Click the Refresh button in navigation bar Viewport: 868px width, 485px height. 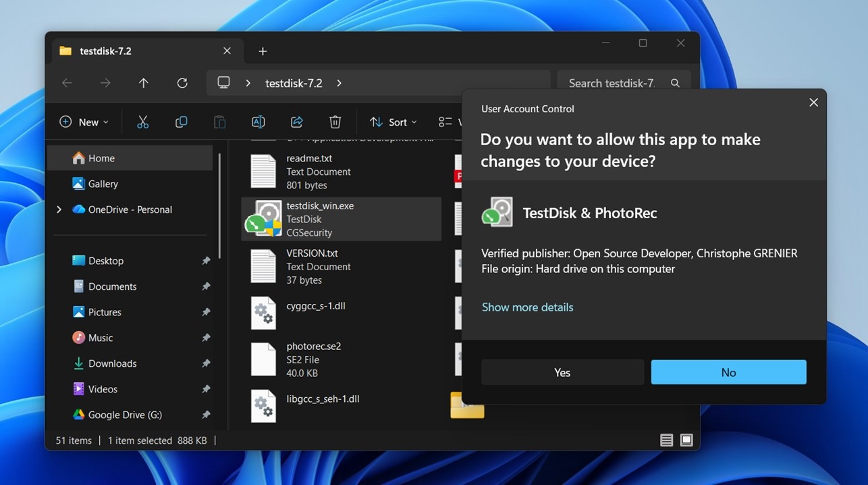[x=182, y=83]
